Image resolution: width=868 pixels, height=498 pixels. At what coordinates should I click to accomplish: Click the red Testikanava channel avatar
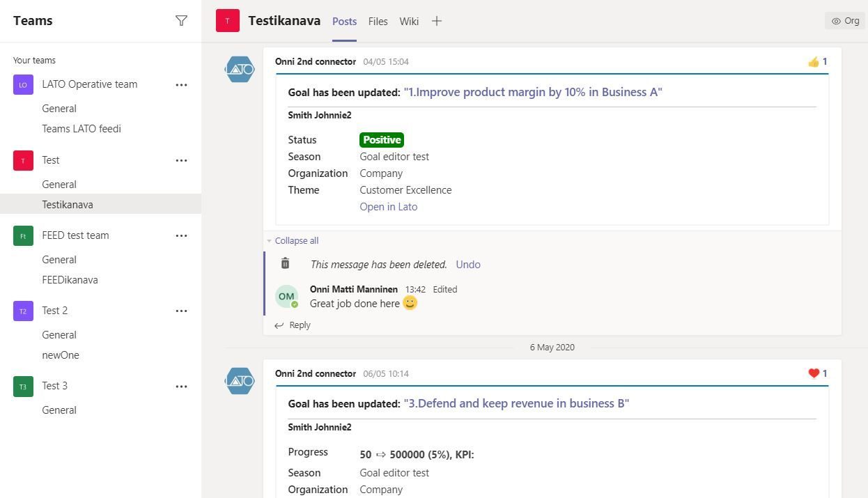pyautogui.click(x=227, y=21)
